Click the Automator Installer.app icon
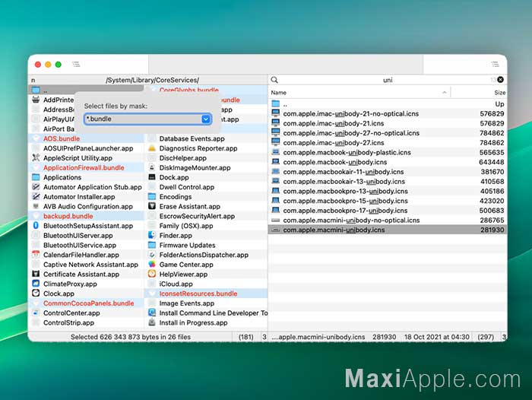Image resolution: width=532 pixels, height=400 pixels. point(36,197)
